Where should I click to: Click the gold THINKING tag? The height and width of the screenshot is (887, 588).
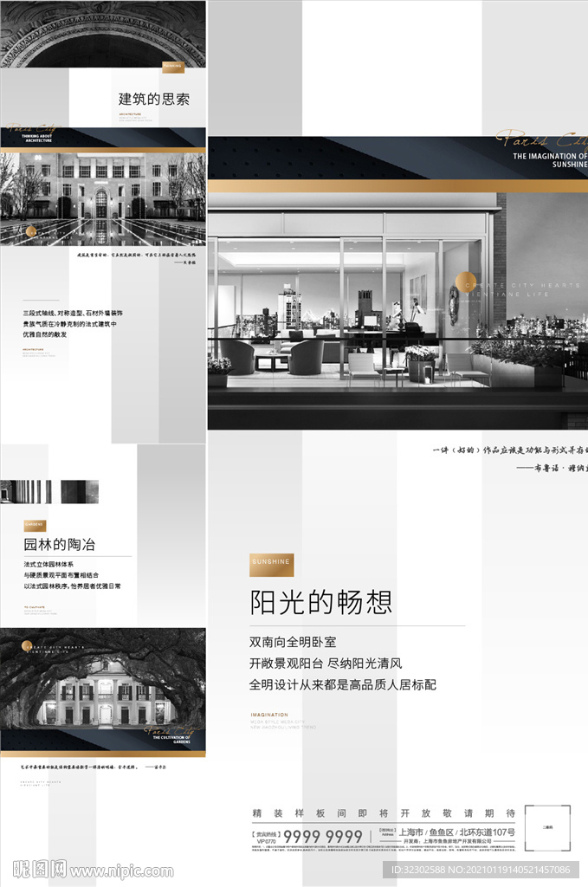(x=172, y=66)
